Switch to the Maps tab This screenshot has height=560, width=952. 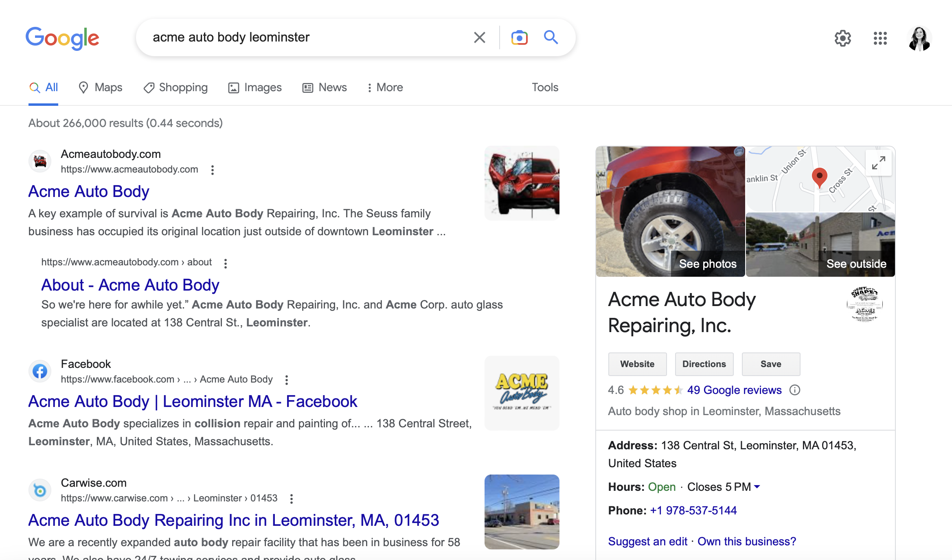100,87
